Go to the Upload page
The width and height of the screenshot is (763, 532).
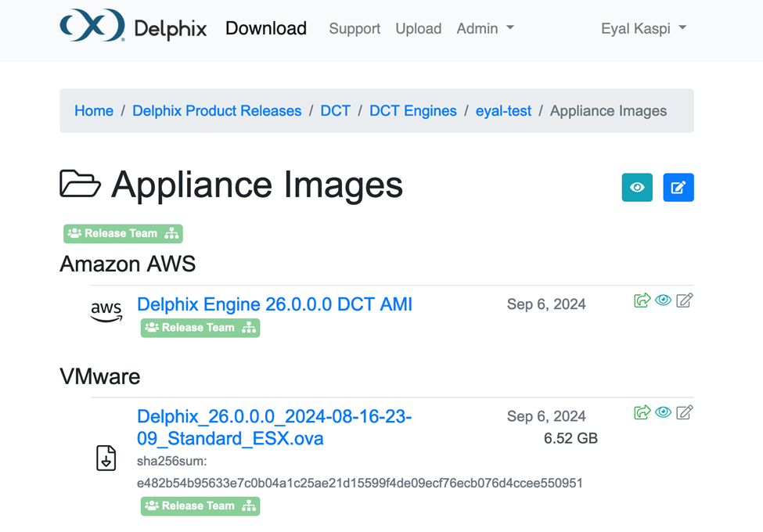coord(418,28)
